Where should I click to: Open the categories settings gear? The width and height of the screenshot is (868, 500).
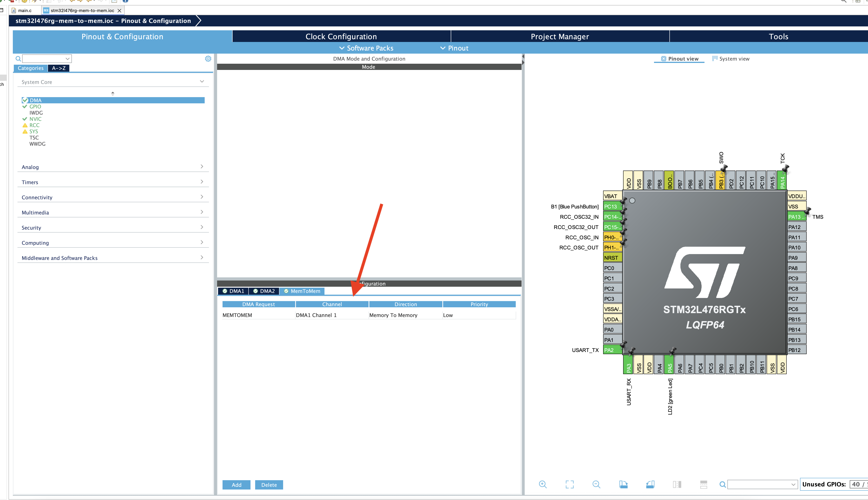[208, 59]
